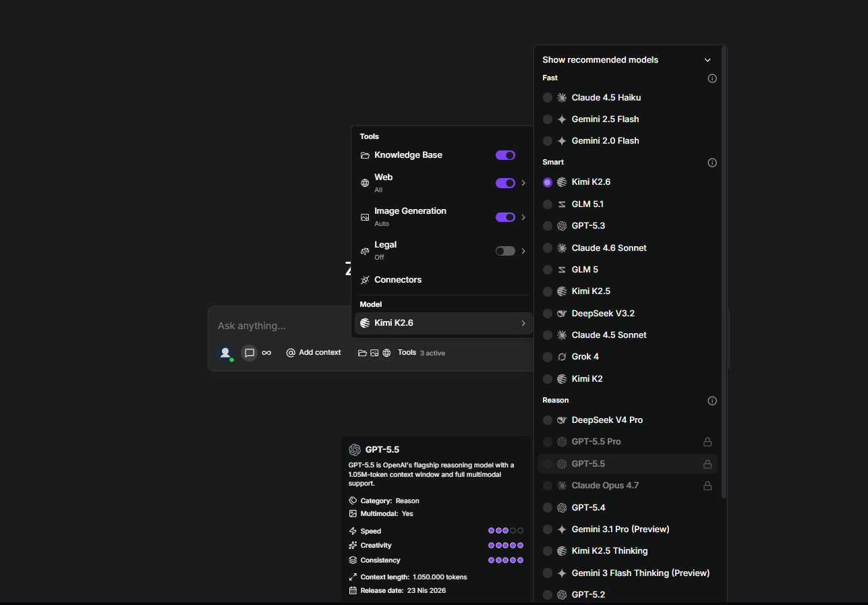
Task: Expand the Legal options chevron
Action: [523, 251]
